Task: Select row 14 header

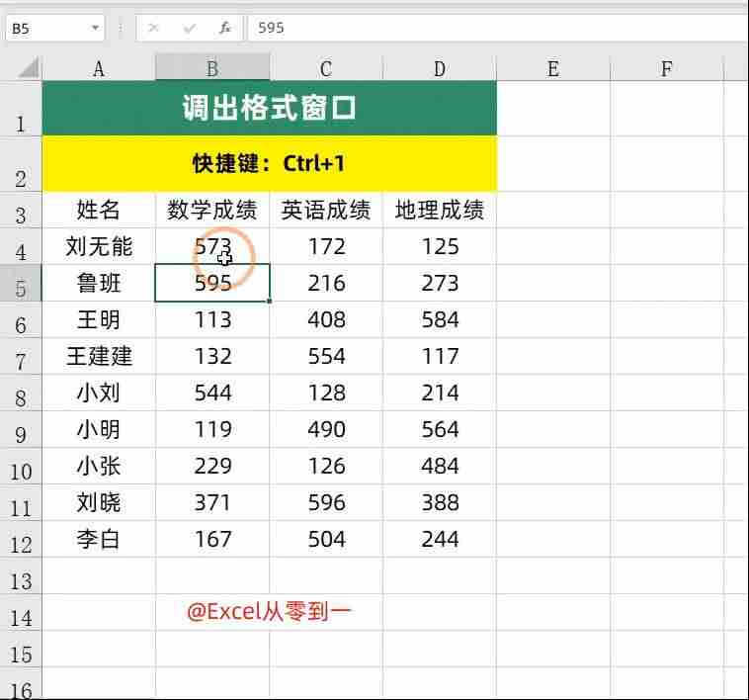Action: [21, 613]
